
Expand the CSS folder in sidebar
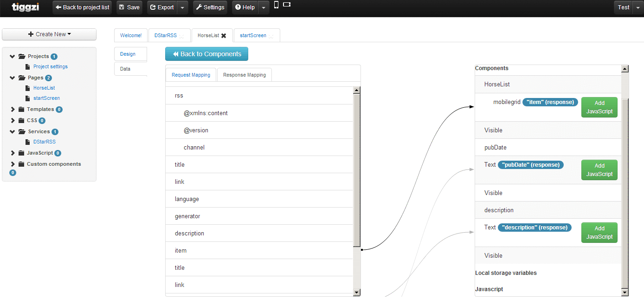[13, 121]
